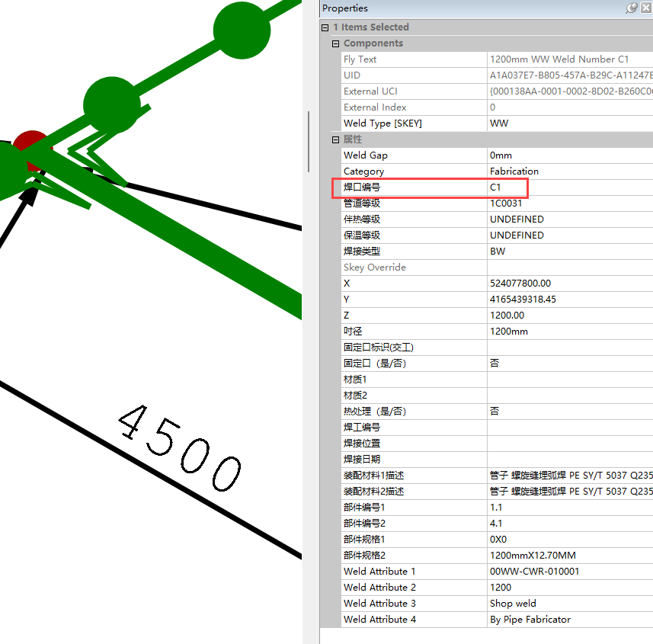Select the Weld Attribute 3 value Shop weld

(x=569, y=604)
